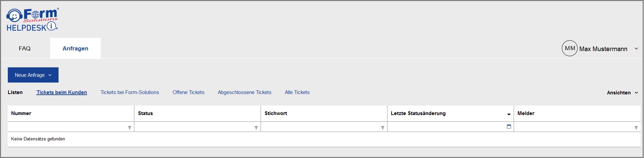Screen dimensions: 644x158
Task: Select the Anfragen tab
Action: click(x=75, y=48)
